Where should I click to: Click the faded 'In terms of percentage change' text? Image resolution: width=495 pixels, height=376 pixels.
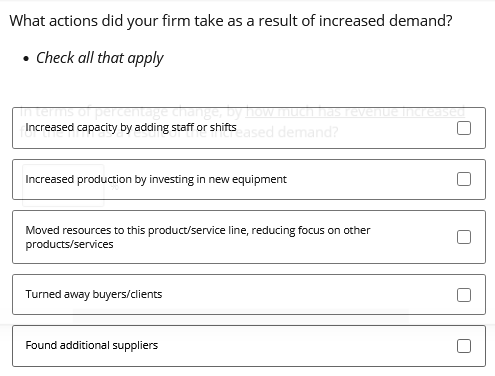coord(120,111)
